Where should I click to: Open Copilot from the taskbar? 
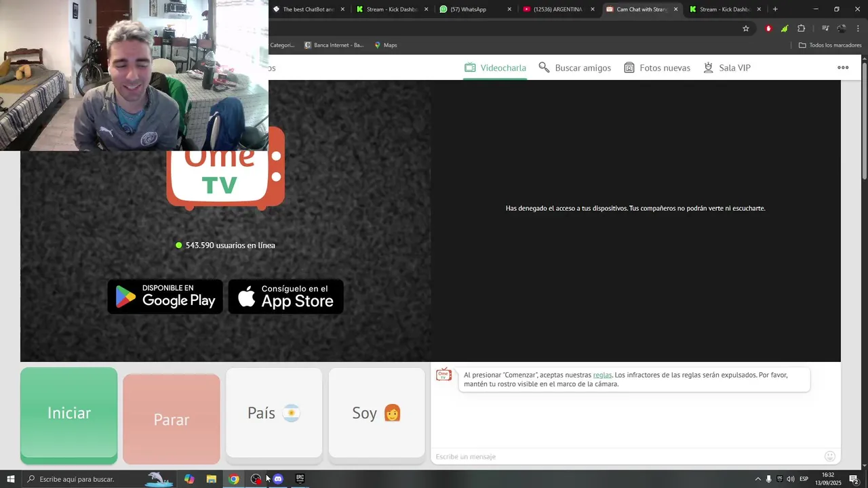pyautogui.click(x=189, y=479)
